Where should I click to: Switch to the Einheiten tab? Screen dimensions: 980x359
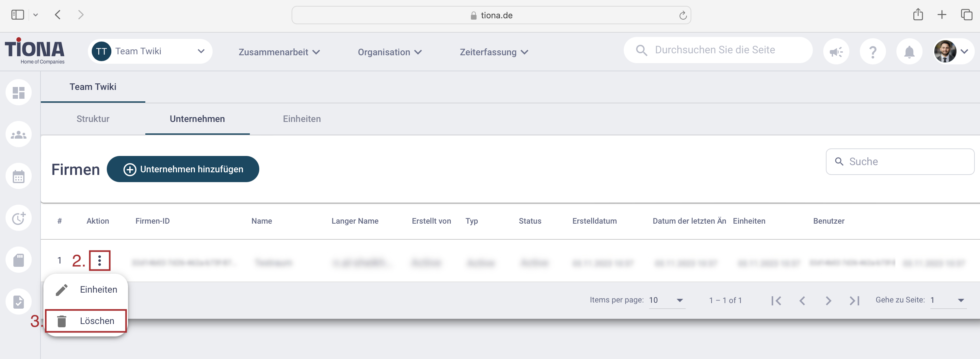point(302,119)
